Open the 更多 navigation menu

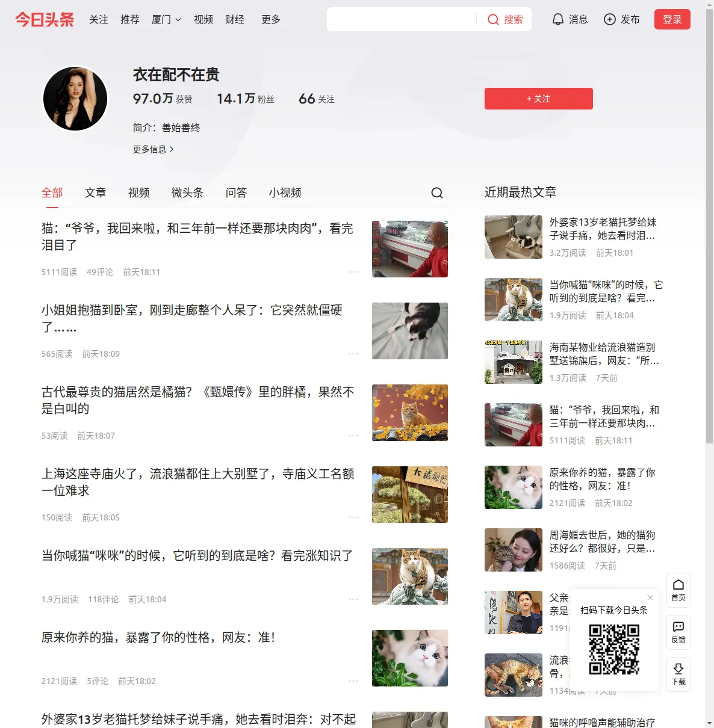pos(271,19)
